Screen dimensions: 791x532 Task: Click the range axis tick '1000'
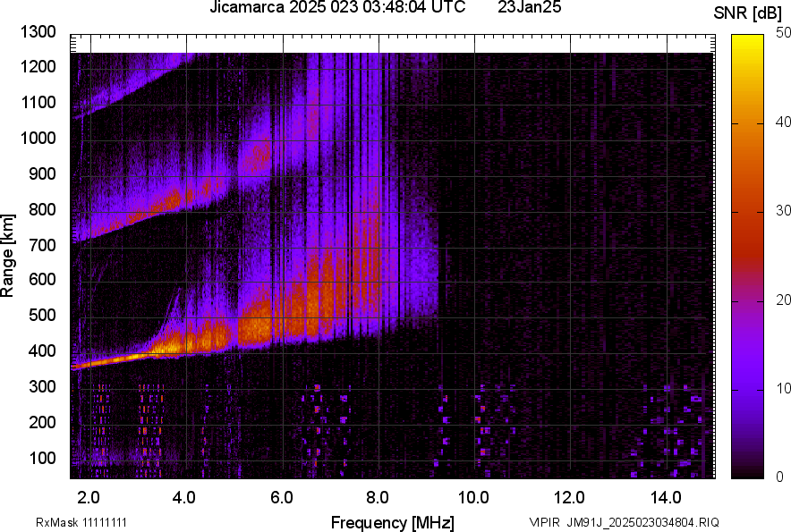[x=38, y=138]
